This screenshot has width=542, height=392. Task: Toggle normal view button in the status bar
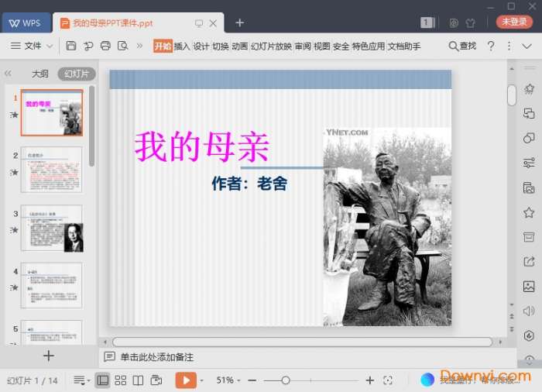[x=102, y=380]
